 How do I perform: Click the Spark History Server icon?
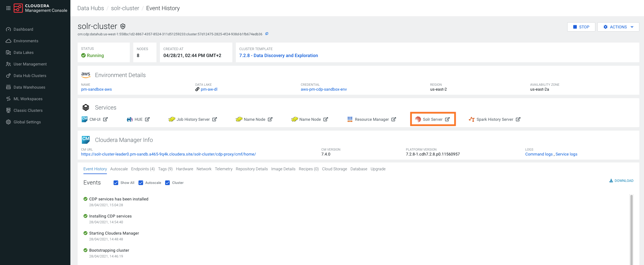click(472, 119)
